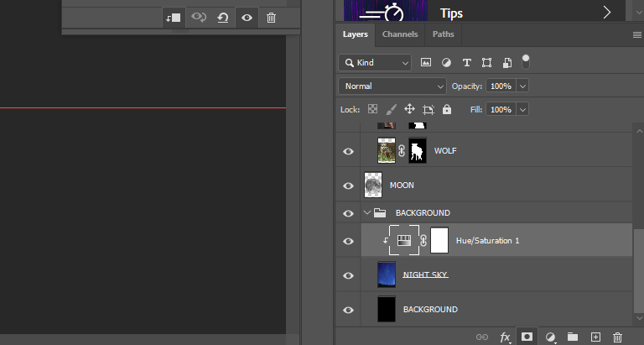Add a layer mask from Layers footer
This screenshot has width=644, height=345.
[x=527, y=337]
